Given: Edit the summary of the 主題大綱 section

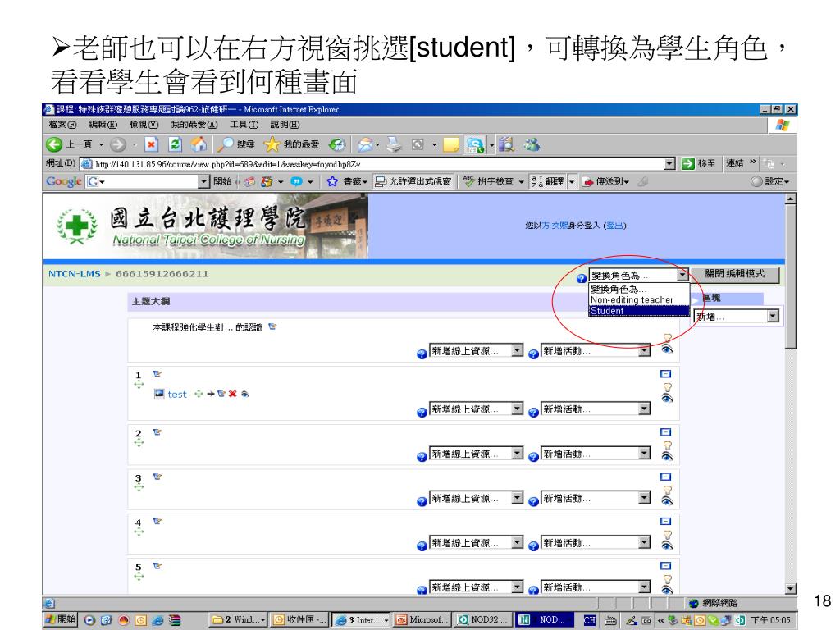Looking at the screenshot, I should [x=272, y=326].
